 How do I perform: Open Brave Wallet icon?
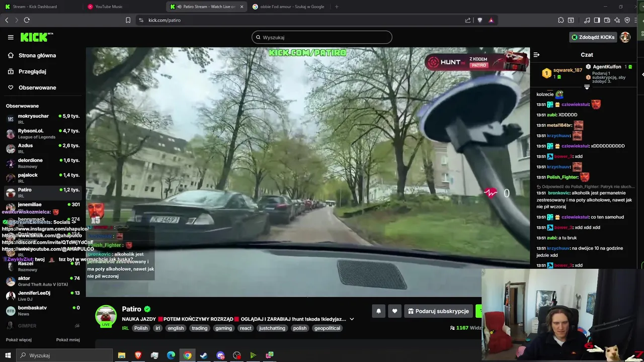pos(607,20)
